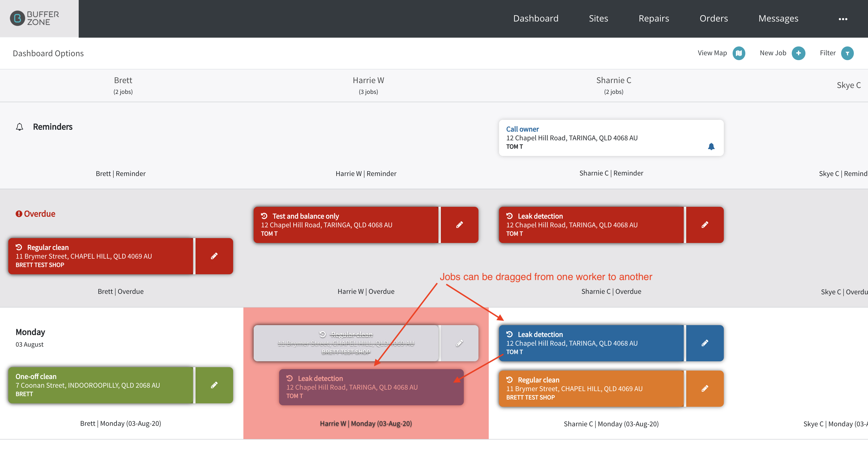
Task: Edit the overdue Sharnie C Leak detection pencil
Action: pos(705,225)
